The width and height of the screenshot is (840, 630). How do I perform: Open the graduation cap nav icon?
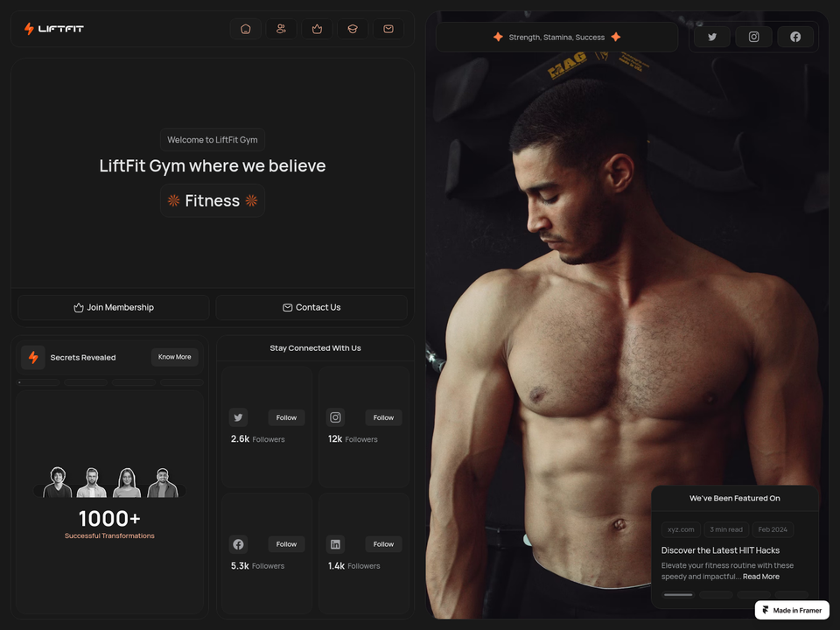[353, 29]
